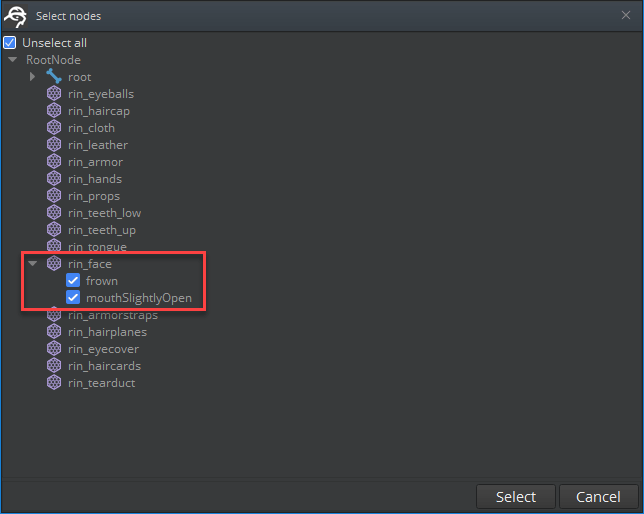This screenshot has height=514, width=644.
Task: Click the mesh icon next to rin_face
Action: pyautogui.click(x=54, y=264)
